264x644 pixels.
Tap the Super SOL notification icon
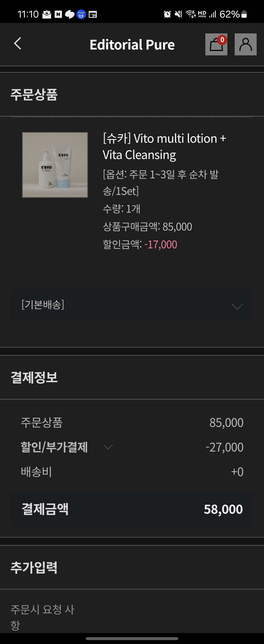[81, 14]
